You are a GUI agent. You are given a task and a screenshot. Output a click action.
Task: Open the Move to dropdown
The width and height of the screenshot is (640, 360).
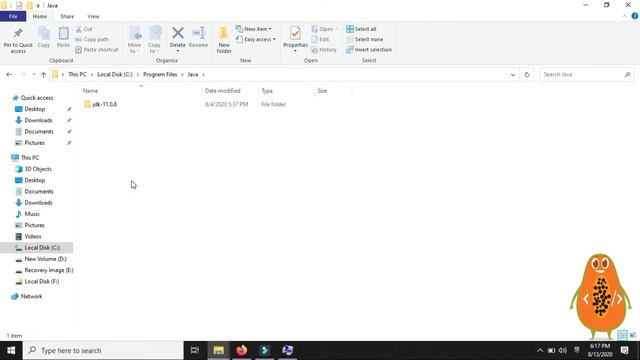(x=134, y=40)
